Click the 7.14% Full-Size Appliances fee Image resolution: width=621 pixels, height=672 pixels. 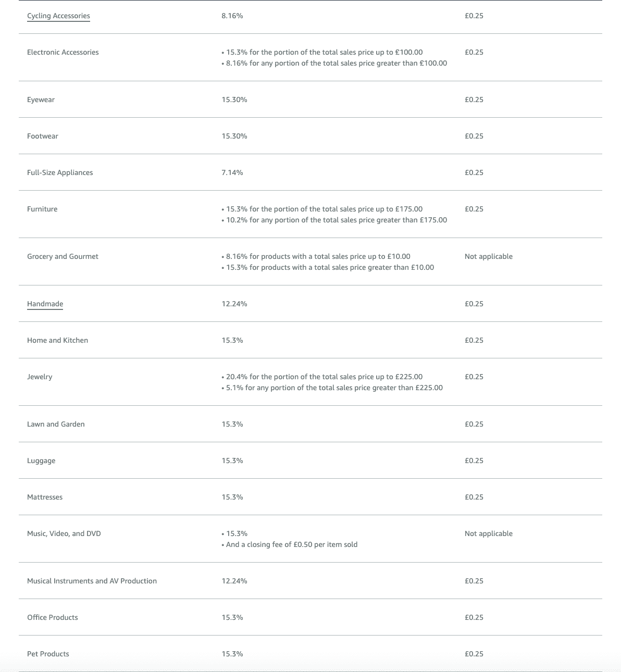(x=232, y=173)
